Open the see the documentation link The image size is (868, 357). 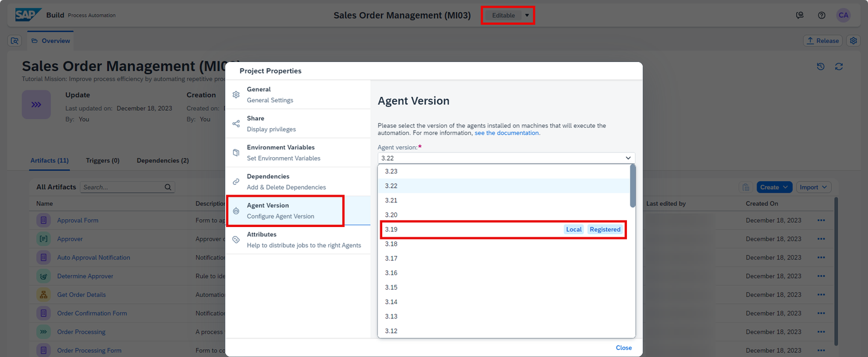click(x=507, y=133)
